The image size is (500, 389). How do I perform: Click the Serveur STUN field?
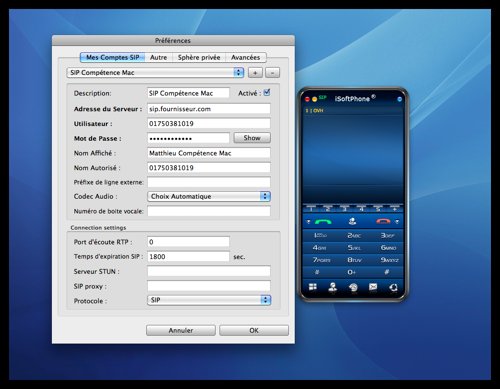pyautogui.click(x=209, y=271)
